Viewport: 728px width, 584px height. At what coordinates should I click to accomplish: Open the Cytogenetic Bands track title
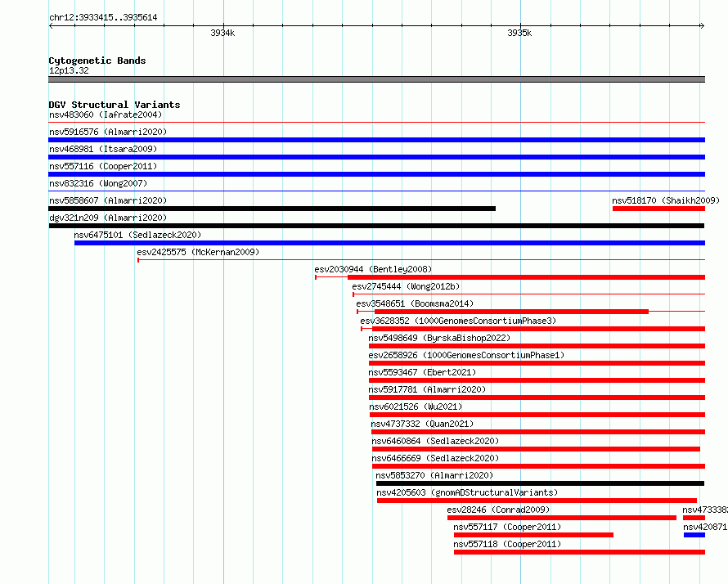tap(97, 61)
